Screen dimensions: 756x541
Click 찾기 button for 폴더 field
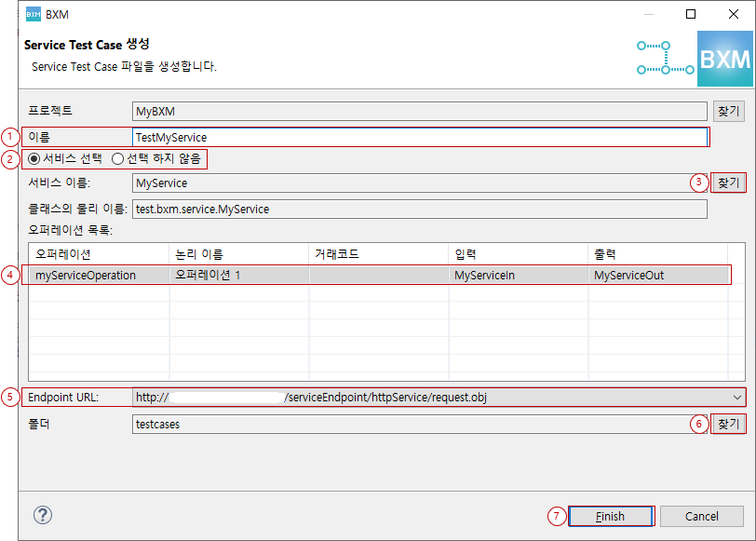point(728,424)
